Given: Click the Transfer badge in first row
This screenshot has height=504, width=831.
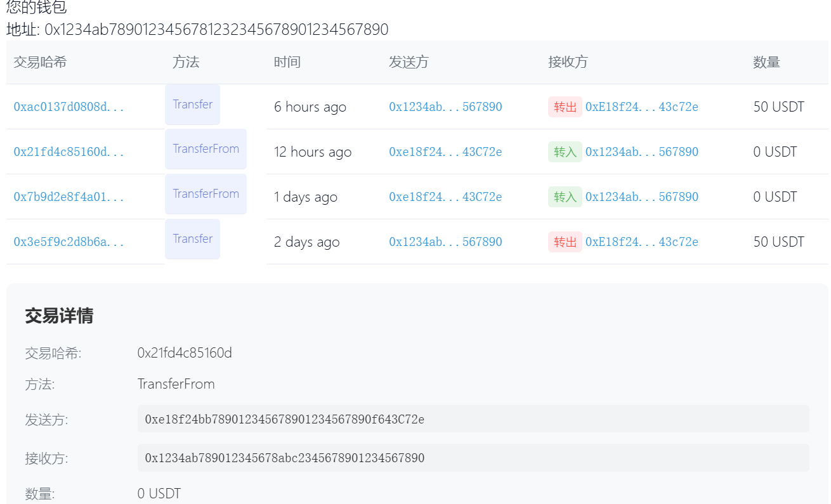Looking at the screenshot, I should pos(192,105).
